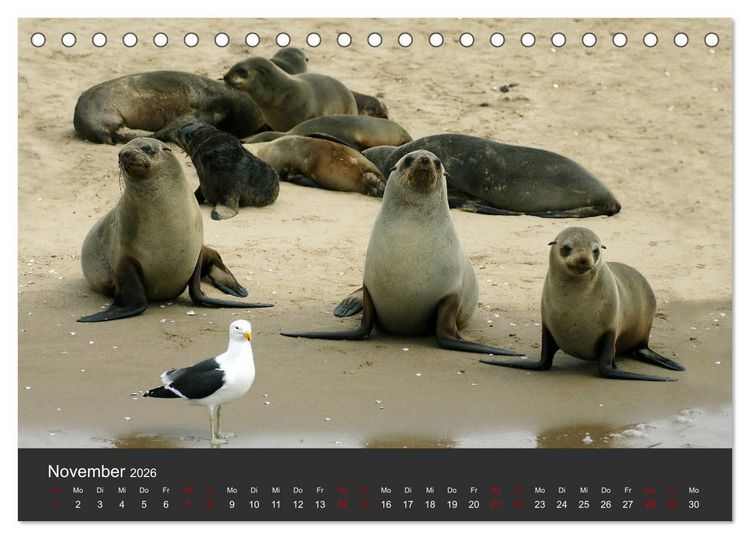750x539 pixels.
Task: Click the red Saturday date 14
Action: tap(342, 504)
